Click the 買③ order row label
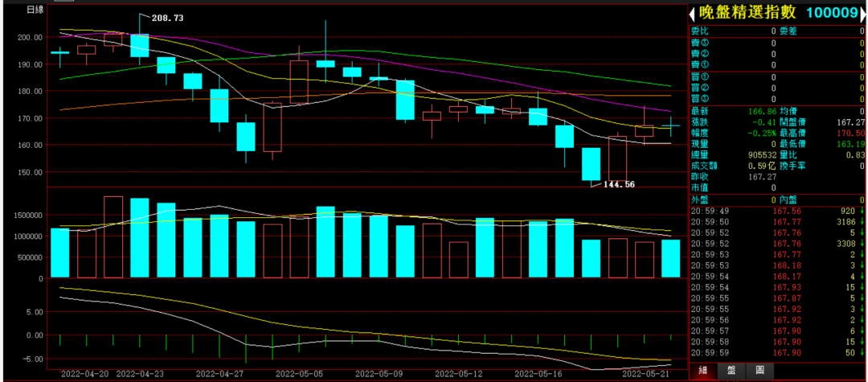868x382 pixels. coord(700,99)
